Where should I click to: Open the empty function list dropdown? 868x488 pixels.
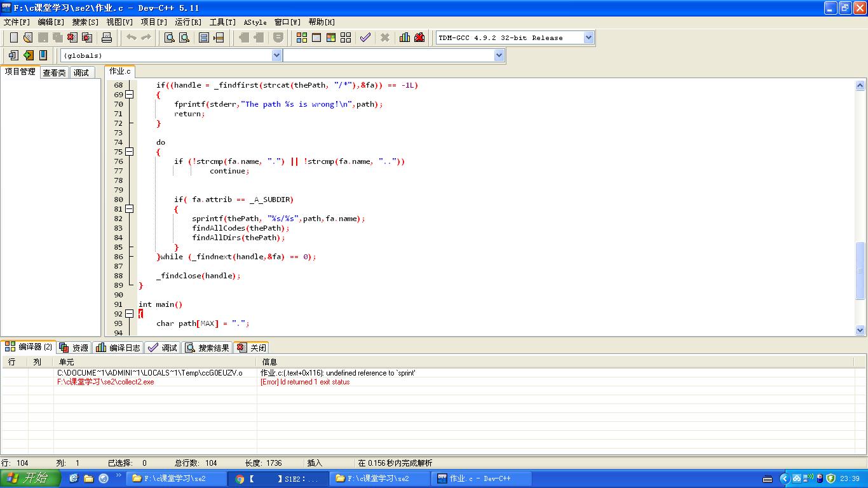point(499,55)
